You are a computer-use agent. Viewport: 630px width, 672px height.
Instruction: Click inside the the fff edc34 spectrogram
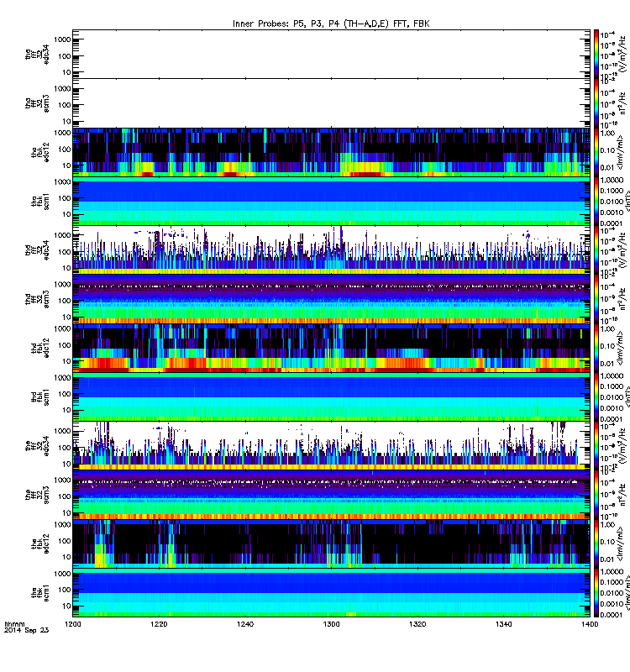pos(331,446)
